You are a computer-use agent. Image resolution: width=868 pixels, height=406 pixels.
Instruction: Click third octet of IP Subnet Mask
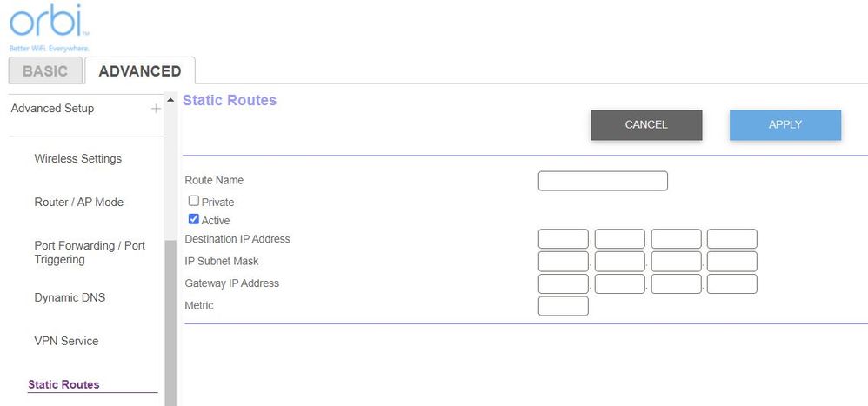676,262
